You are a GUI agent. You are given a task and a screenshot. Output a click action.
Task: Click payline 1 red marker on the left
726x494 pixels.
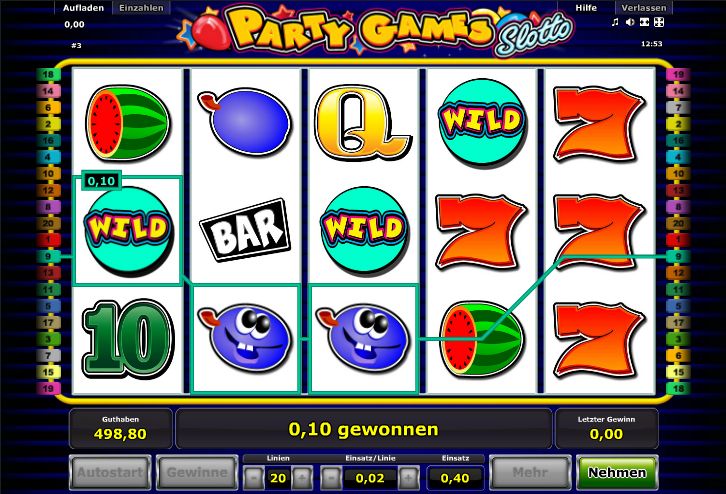coord(48,240)
